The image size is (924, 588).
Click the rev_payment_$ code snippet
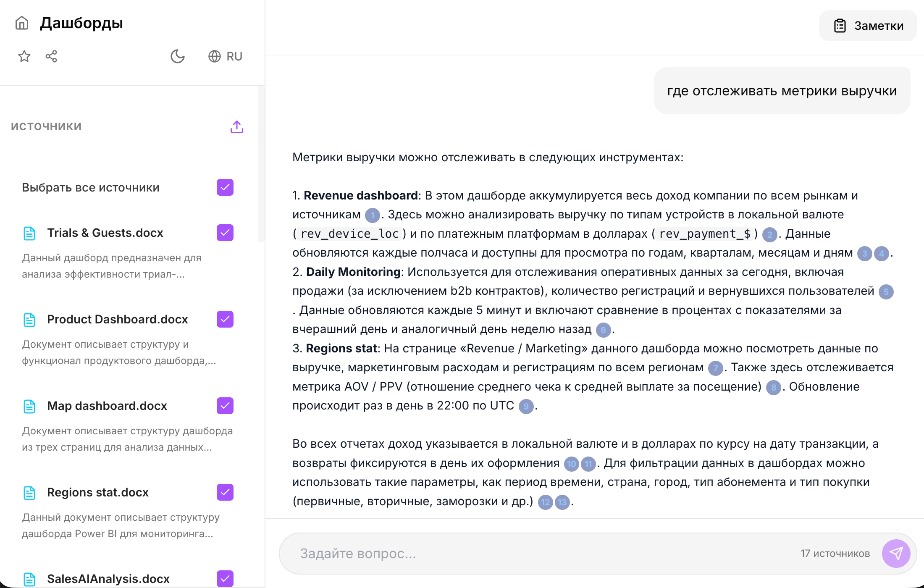pos(705,234)
